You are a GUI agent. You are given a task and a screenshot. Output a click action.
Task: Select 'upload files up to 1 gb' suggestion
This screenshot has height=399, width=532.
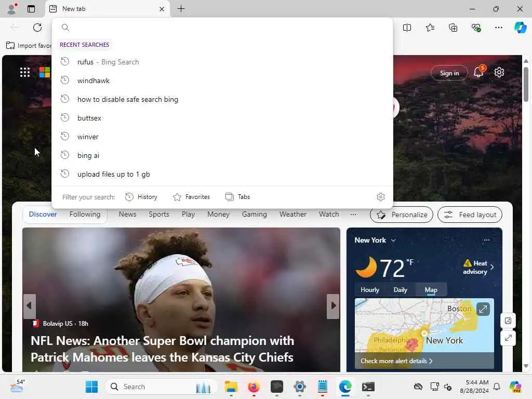pos(222,174)
